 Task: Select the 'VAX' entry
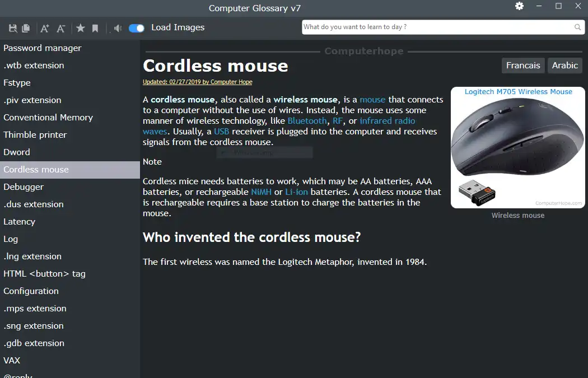(x=70, y=361)
